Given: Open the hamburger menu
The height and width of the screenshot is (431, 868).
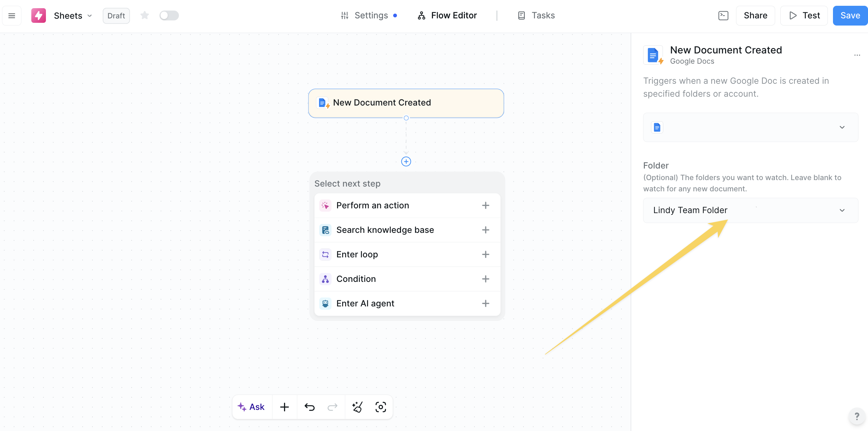Looking at the screenshot, I should 12,16.
